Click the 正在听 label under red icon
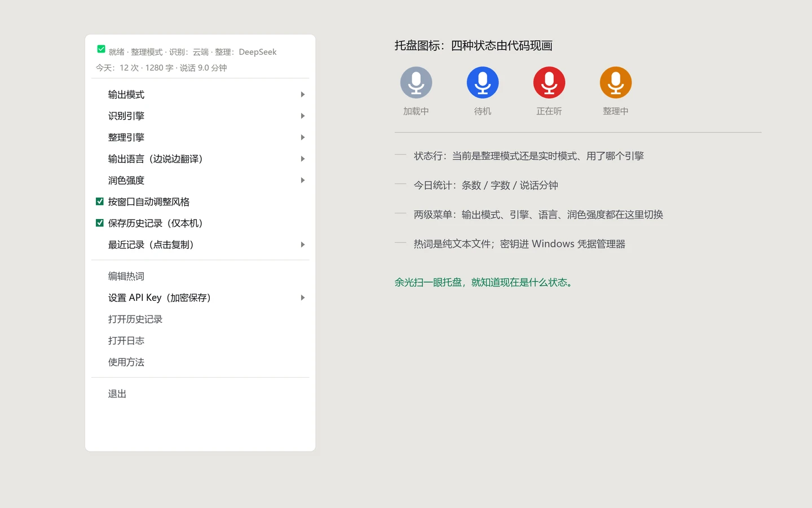Screen dimensions: 812x508 [549, 111]
